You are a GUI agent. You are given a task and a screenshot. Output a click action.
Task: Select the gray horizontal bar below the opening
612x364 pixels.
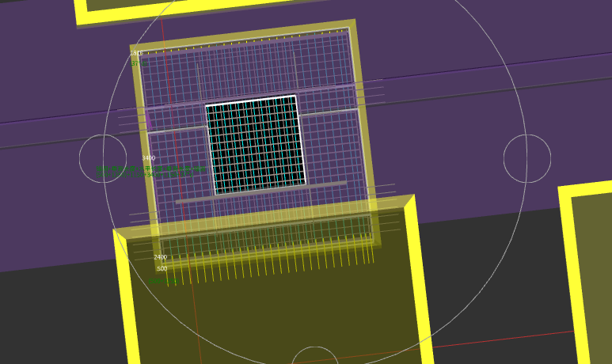click(261, 192)
